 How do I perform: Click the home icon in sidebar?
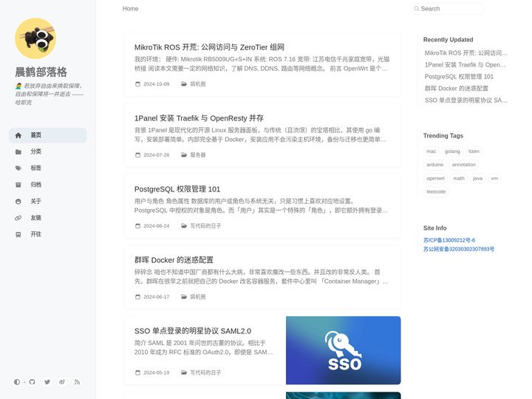(18, 135)
